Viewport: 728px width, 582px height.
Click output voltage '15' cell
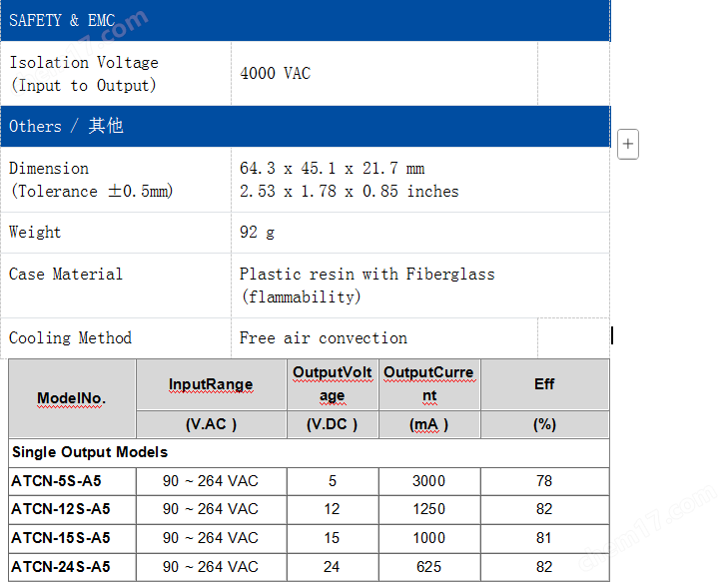coord(333,538)
